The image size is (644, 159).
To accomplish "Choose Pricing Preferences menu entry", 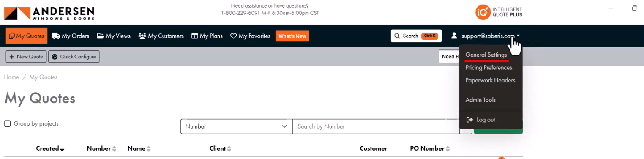I will [x=488, y=68].
